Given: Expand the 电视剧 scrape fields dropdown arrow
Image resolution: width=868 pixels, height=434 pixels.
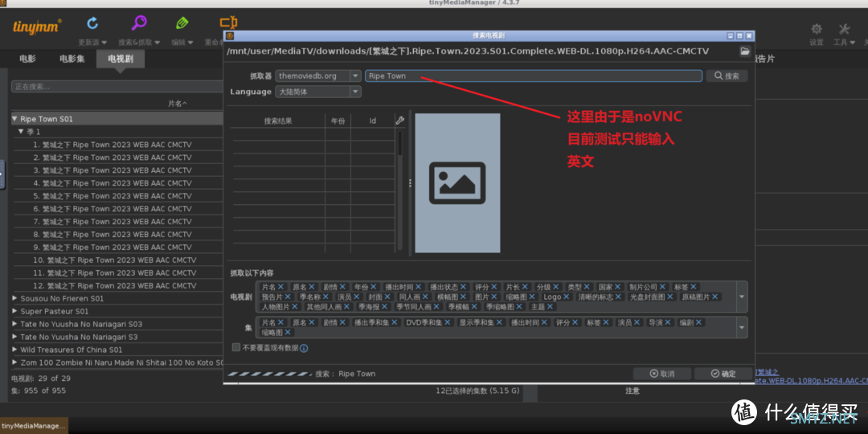Looking at the screenshot, I should (742, 297).
